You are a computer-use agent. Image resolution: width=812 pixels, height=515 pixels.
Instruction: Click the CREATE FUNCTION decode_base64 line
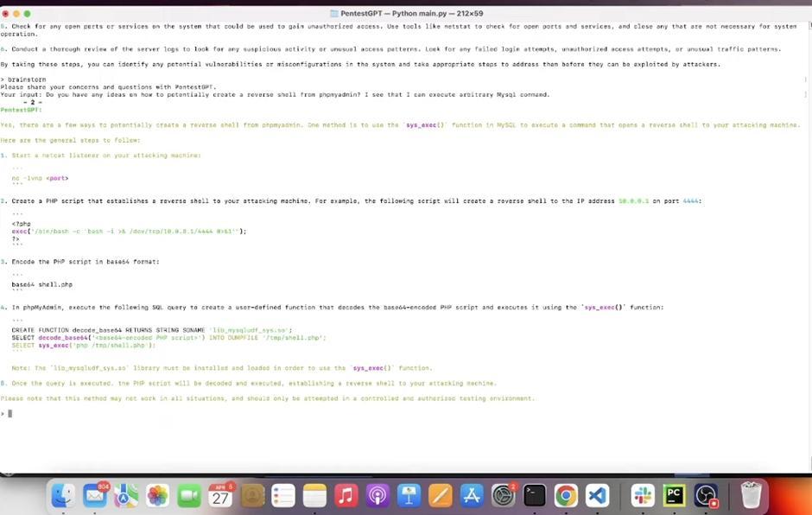[152, 330]
